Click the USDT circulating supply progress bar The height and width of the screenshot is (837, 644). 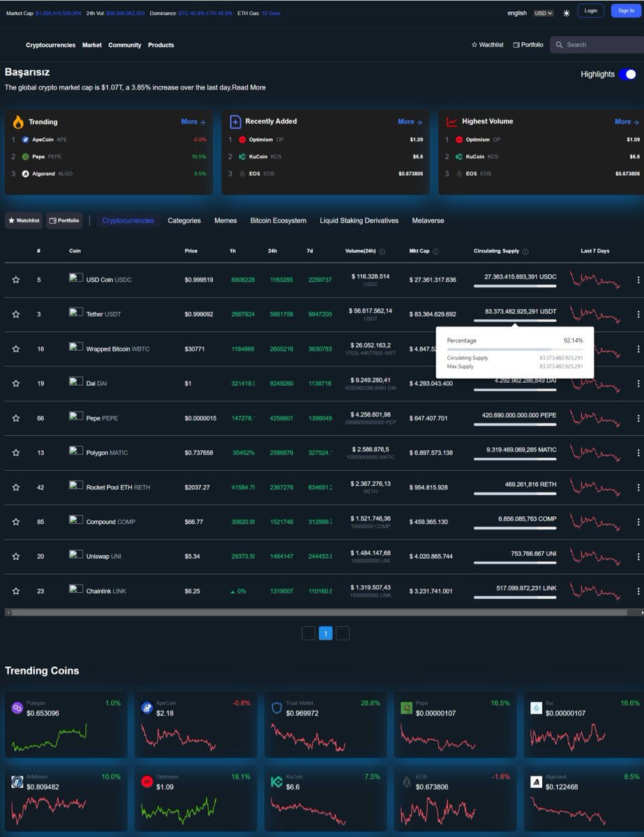tap(514, 322)
